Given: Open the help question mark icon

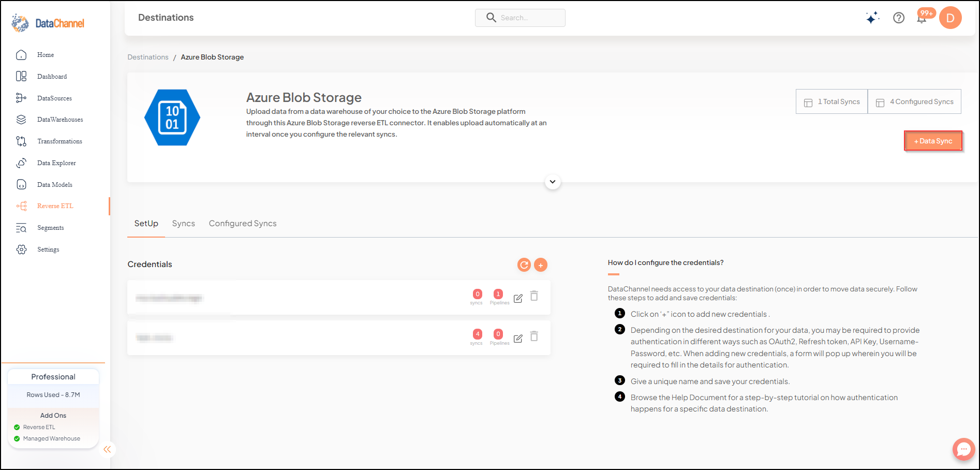Looking at the screenshot, I should pos(899,18).
